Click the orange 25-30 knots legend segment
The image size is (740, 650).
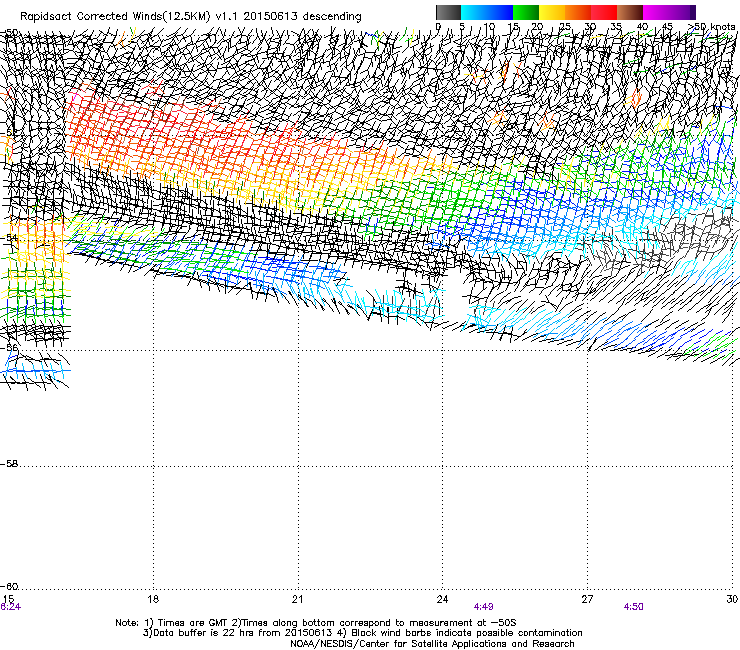point(578,12)
